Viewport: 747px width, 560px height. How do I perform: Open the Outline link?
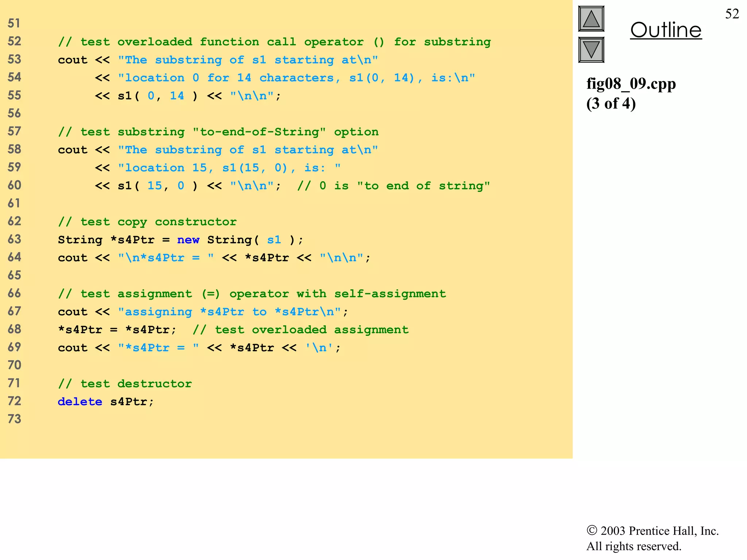(666, 30)
